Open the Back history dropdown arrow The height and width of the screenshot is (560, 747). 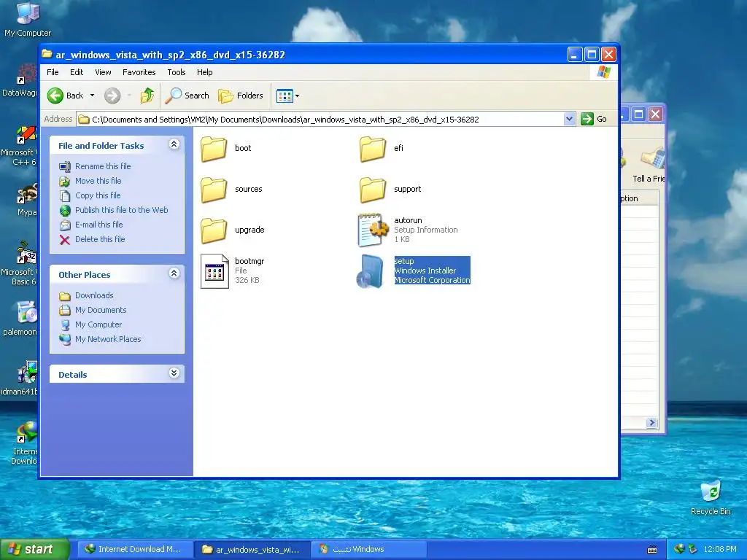(93, 96)
